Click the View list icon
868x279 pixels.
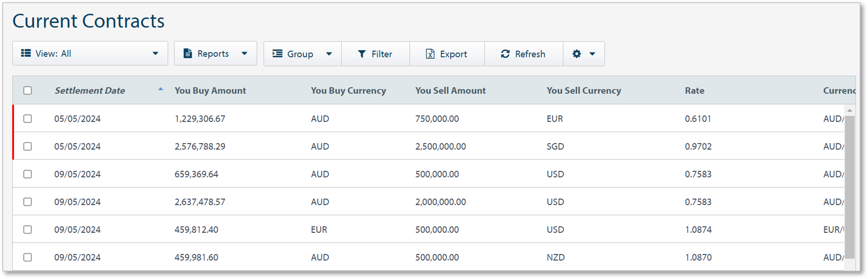click(x=26, y=53)
